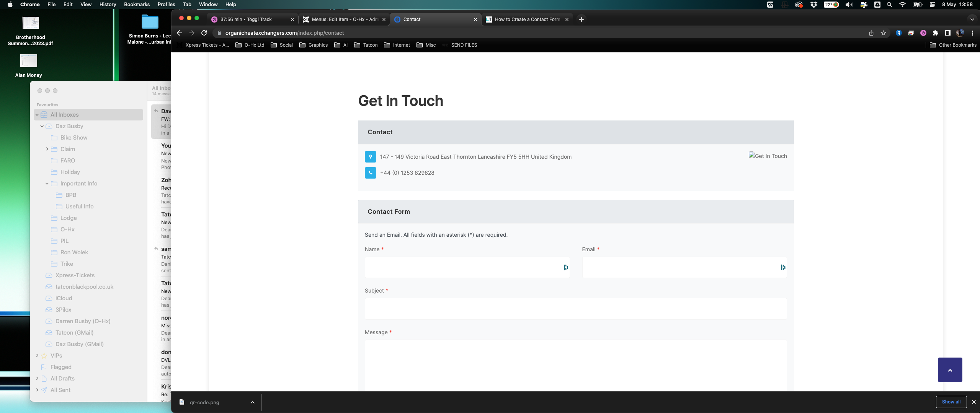This screenshot has height=413, width=980.
Task: Open Chrome extensions puzzle icon
Action: coord(936,33)
